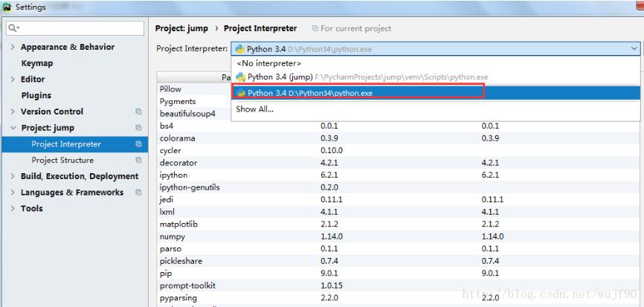Click the For current project label
644x307 pixels.
[x=355, y=28]
